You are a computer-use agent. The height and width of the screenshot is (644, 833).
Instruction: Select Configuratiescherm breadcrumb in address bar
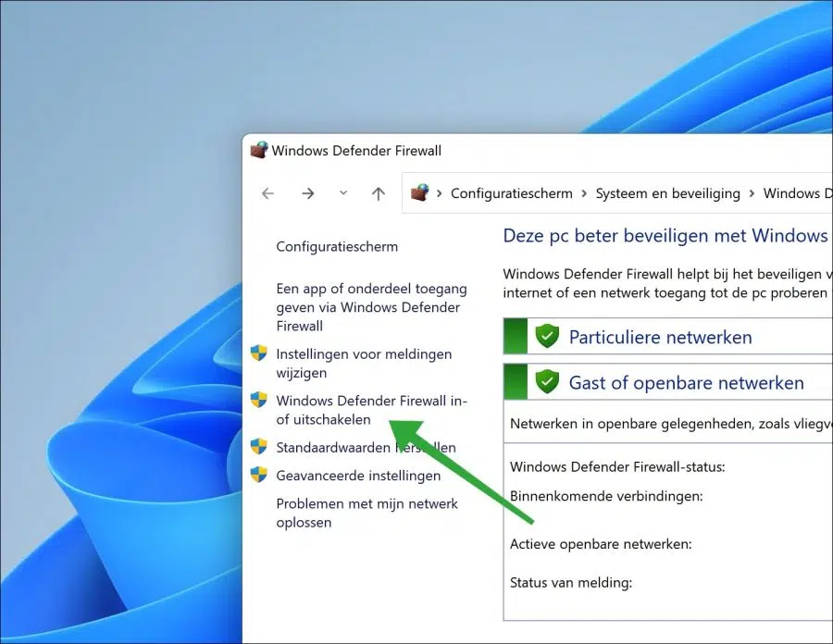click(x=512, y=193)
